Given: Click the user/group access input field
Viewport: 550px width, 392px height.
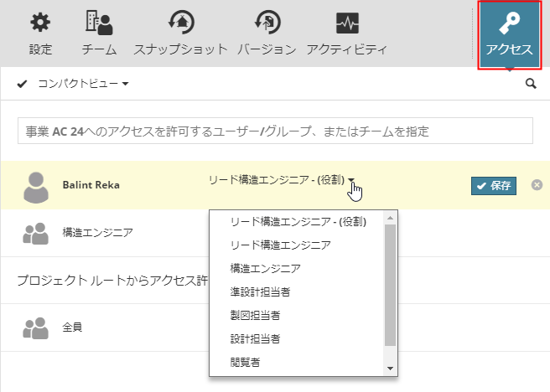Looking at the screenshot, I should click(x=275, y=132).
